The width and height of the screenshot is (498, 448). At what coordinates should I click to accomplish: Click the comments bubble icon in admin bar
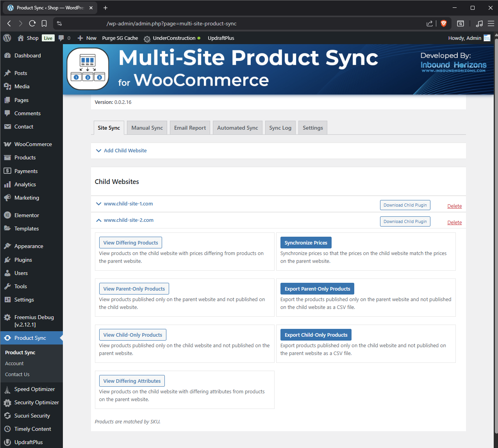point(61,38)
